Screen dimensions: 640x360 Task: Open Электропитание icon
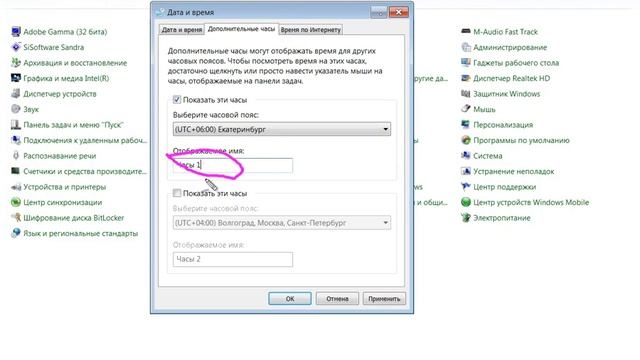pos(466,218)
